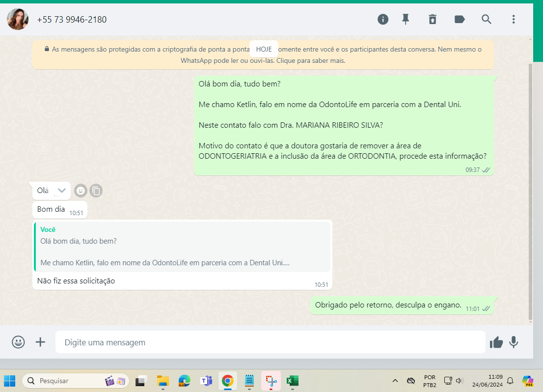
Task: Show hidden system tray icons chevron
Action: (395, 381)
